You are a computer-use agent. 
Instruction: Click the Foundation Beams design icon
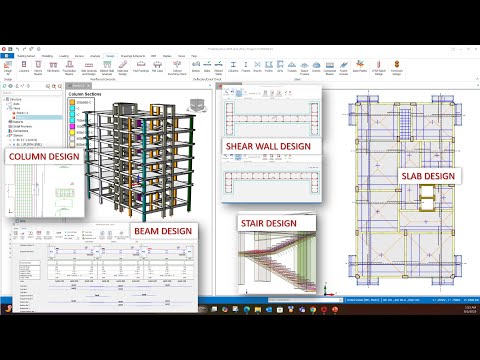tap(69, 67)
